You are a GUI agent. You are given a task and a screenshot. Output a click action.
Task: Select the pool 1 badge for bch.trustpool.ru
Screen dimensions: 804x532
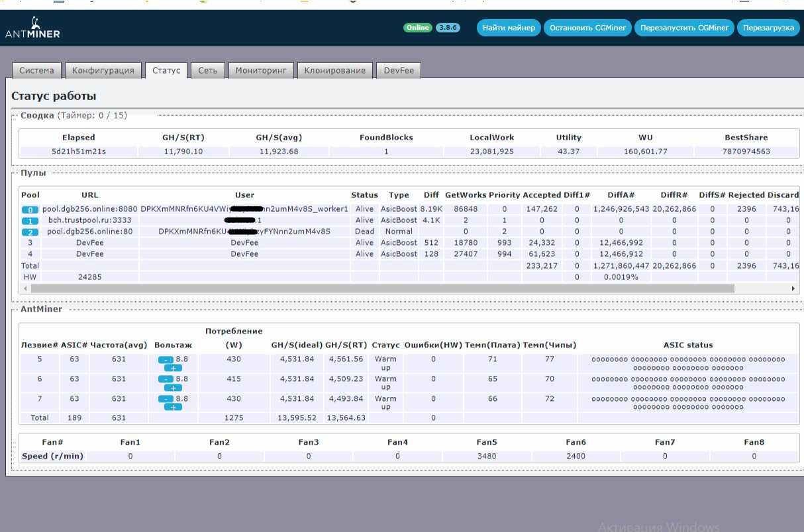pos(30,221)
